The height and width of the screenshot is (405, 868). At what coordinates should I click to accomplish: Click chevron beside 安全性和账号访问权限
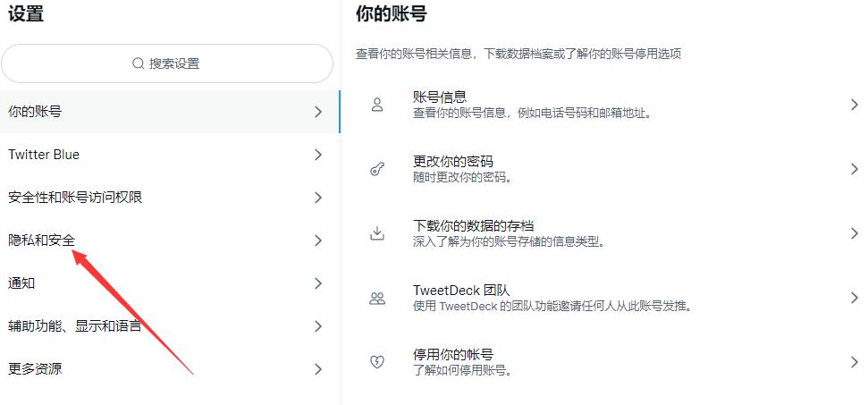tap(318, 198)
